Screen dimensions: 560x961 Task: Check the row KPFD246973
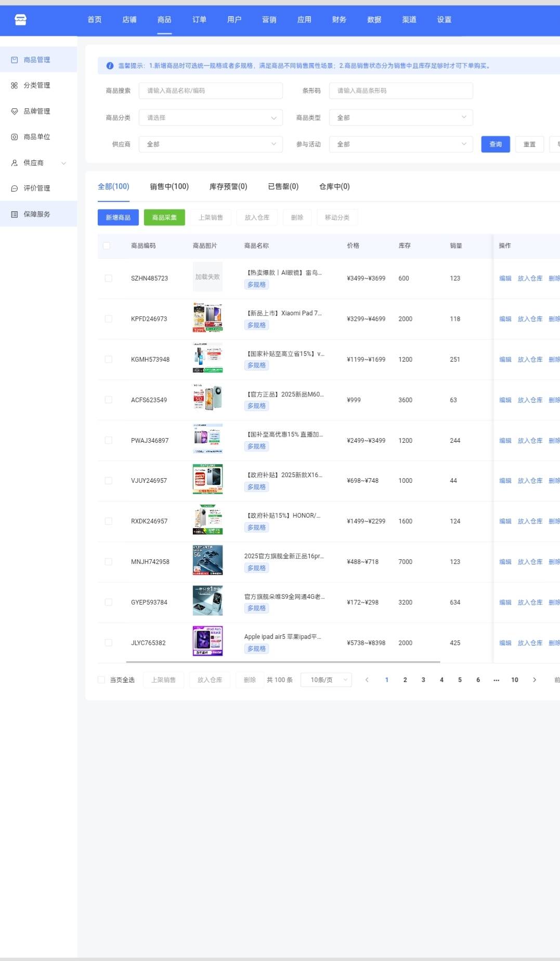click(109, 319)
